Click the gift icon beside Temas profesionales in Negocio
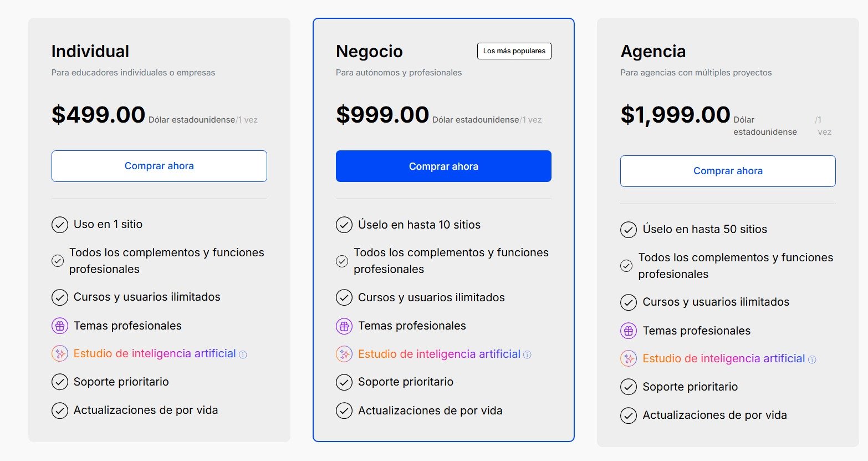Screen dimensions: 868x461 pos(344,326)
